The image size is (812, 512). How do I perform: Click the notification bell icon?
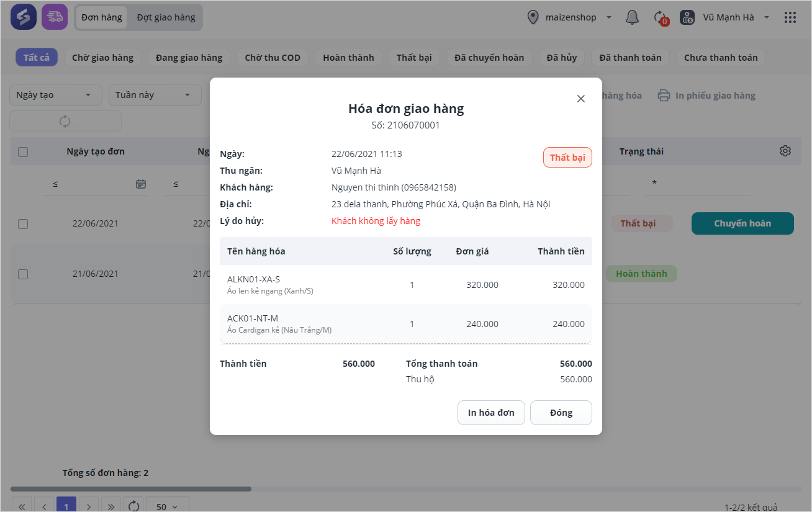pos(632,17)
